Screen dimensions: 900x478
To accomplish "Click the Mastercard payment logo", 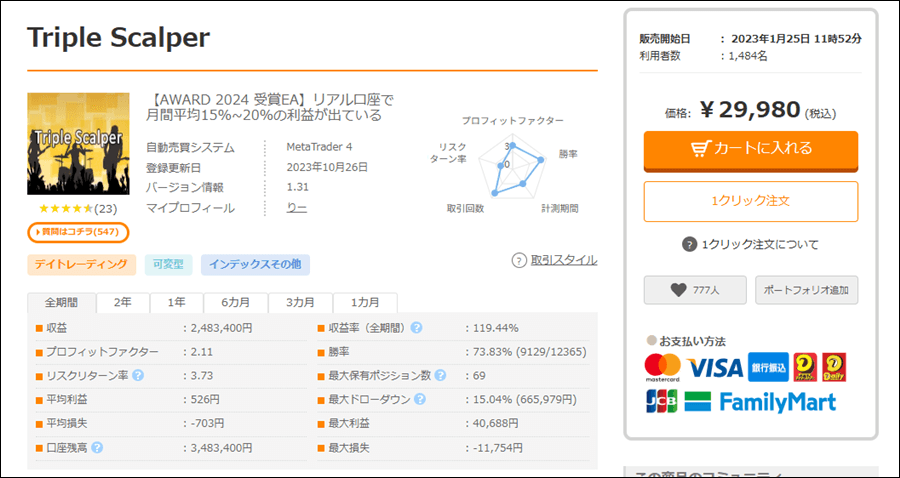I will tap(662, 368).
